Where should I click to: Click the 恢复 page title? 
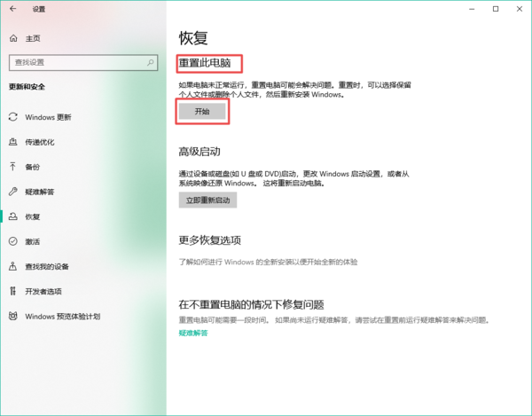tap(193, 38)
